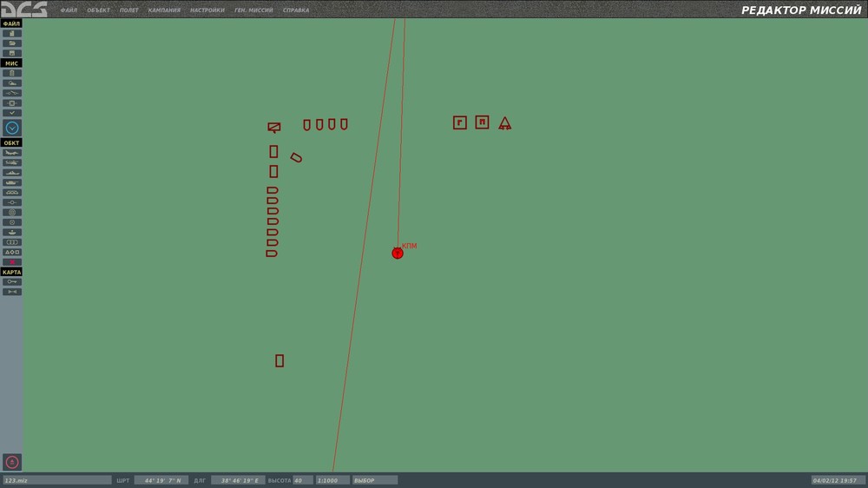Click the longitude readout 38° 46' 19" E

point(239,480)
